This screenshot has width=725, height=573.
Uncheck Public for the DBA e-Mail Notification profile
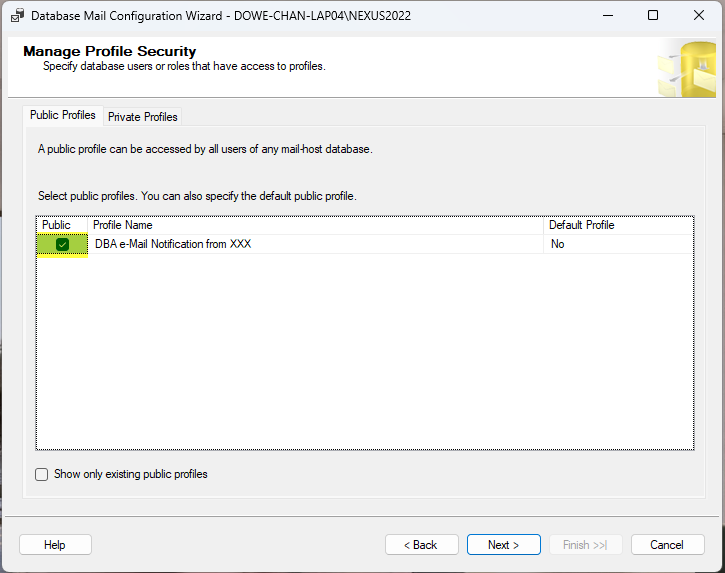tap(62, 245)
